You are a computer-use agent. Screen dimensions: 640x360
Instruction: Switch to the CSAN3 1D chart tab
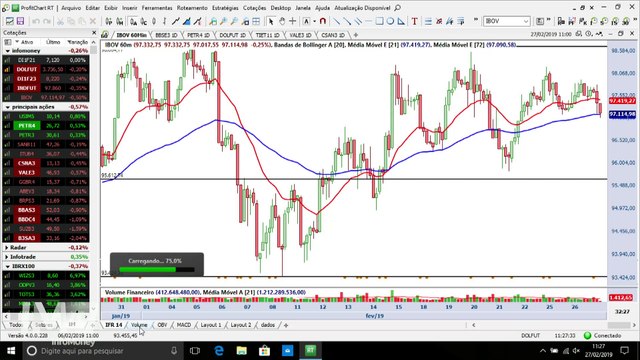coord(333,35)
